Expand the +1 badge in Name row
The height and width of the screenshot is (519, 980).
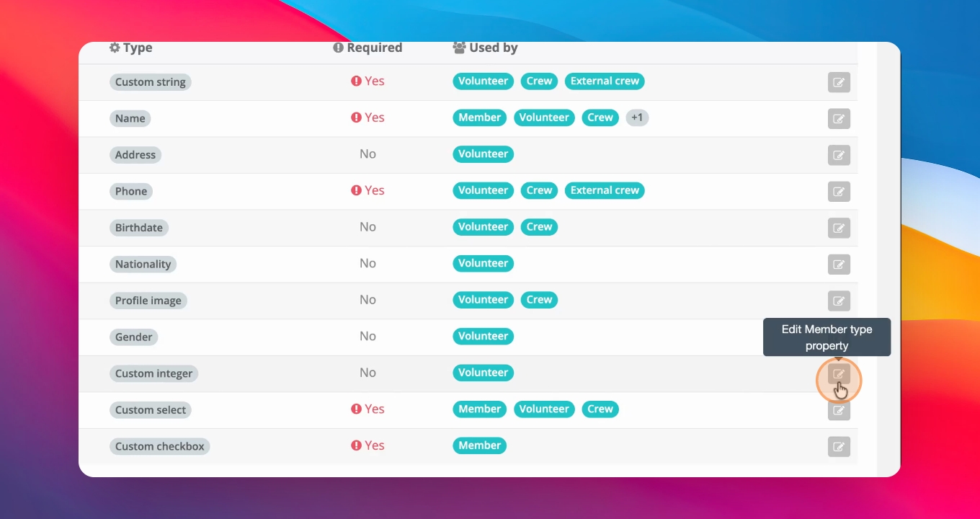click(637, 117)
